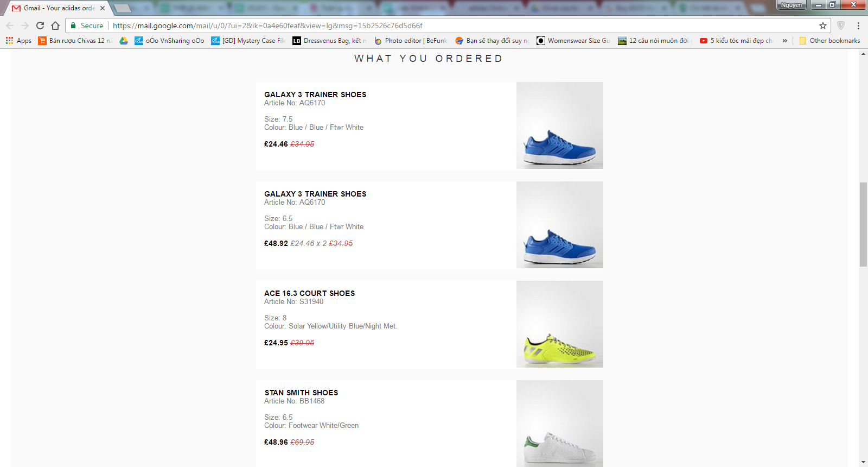Open the Google Drive bookmark icon
This screenshot has width=868, height=467.
pos(124,41)
